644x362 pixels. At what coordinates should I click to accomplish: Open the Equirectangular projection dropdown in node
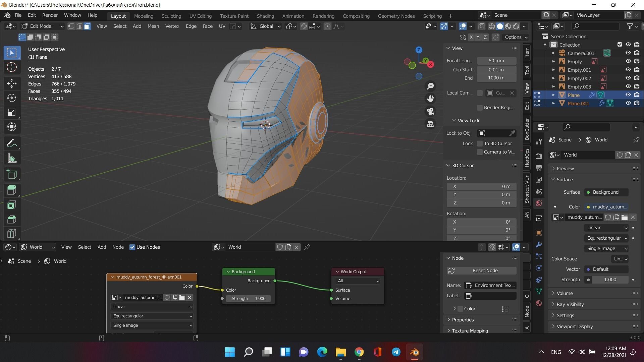pos(152,316)
